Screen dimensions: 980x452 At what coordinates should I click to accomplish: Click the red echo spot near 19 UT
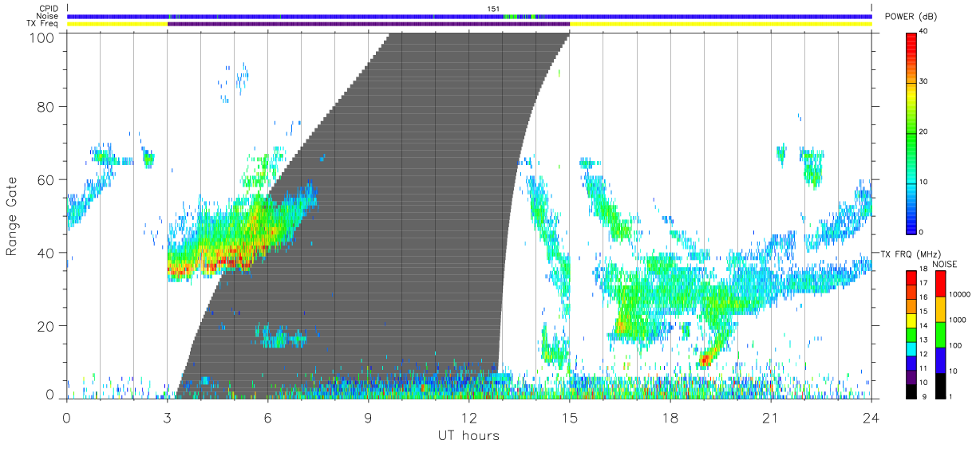[x=704, y=360]
